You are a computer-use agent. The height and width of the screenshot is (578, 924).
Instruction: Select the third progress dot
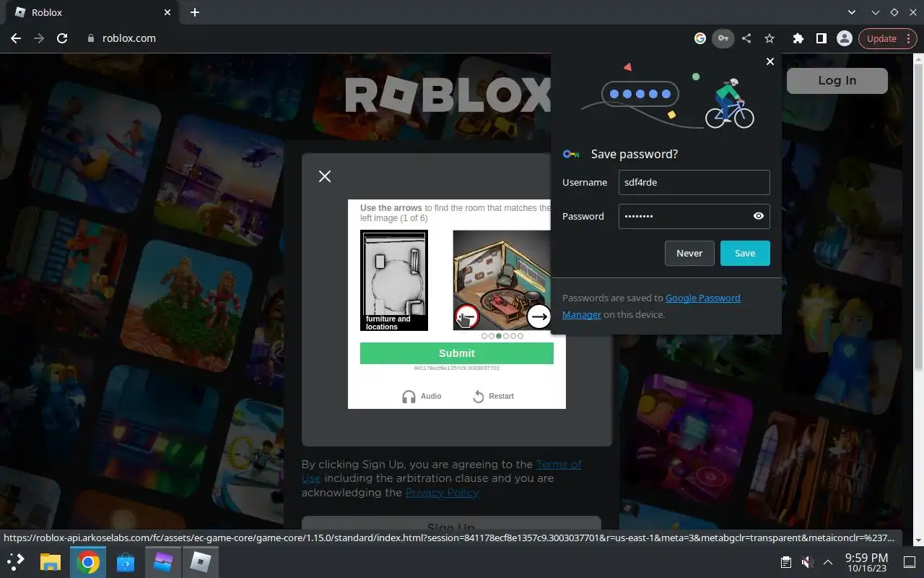coord(499,336)
